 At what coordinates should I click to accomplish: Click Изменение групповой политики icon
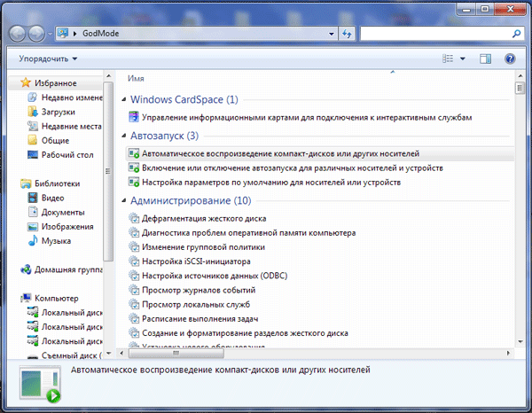pyautogui.click(x=134, y=247)
